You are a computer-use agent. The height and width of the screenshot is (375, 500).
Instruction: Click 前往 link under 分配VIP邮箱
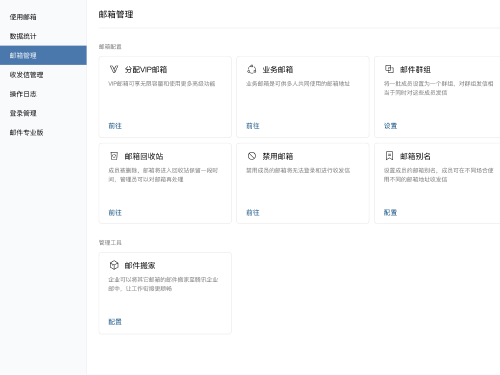click(115, 126)
